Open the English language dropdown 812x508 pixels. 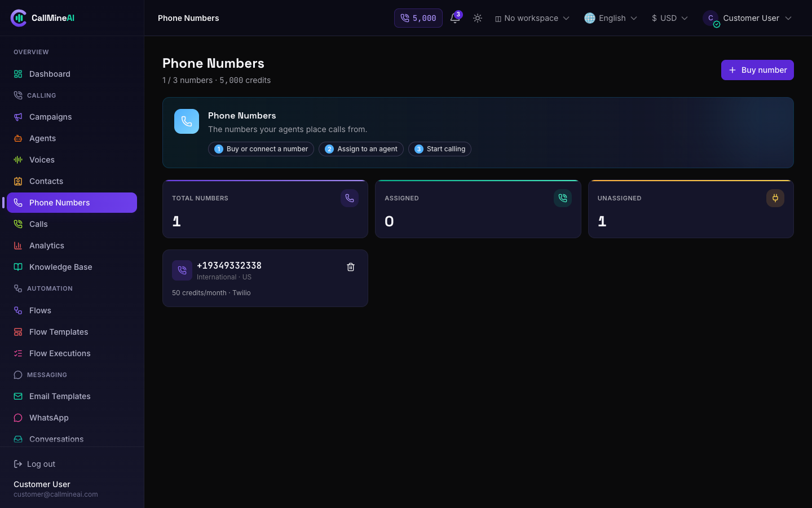pos(611,18)
